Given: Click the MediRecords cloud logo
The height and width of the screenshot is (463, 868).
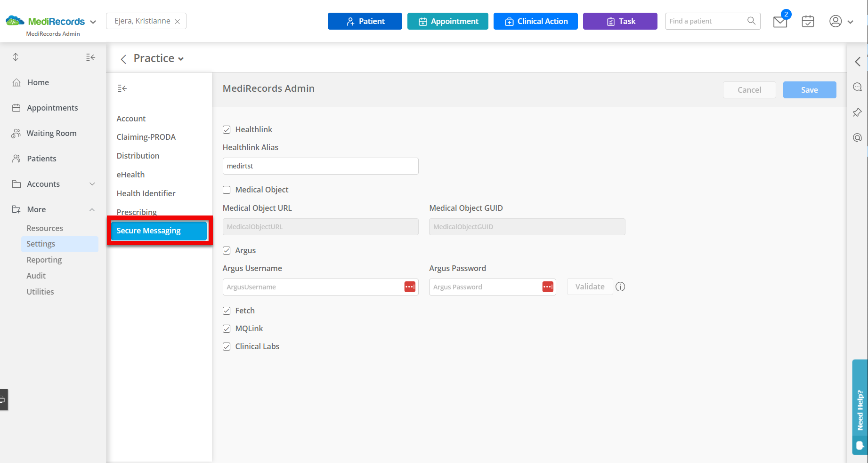Looking at the screenshot, I should click(x=15, y=21).
